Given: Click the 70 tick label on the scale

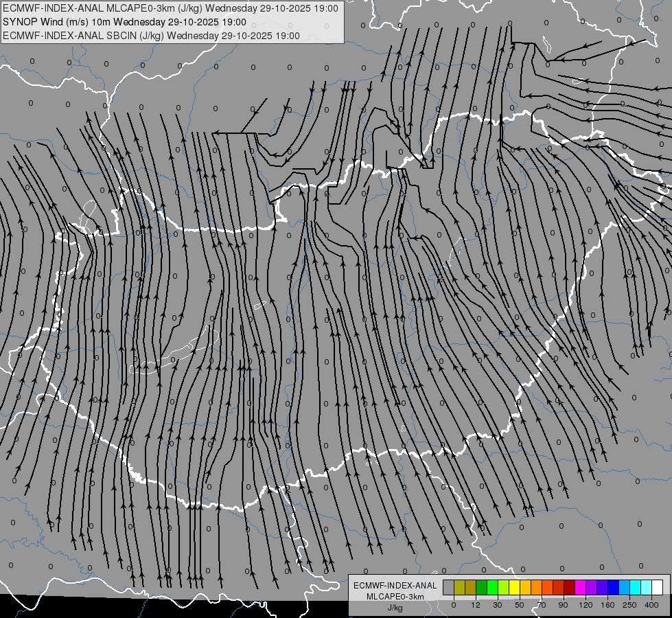Looking at the screenshot, I should 542,605.
